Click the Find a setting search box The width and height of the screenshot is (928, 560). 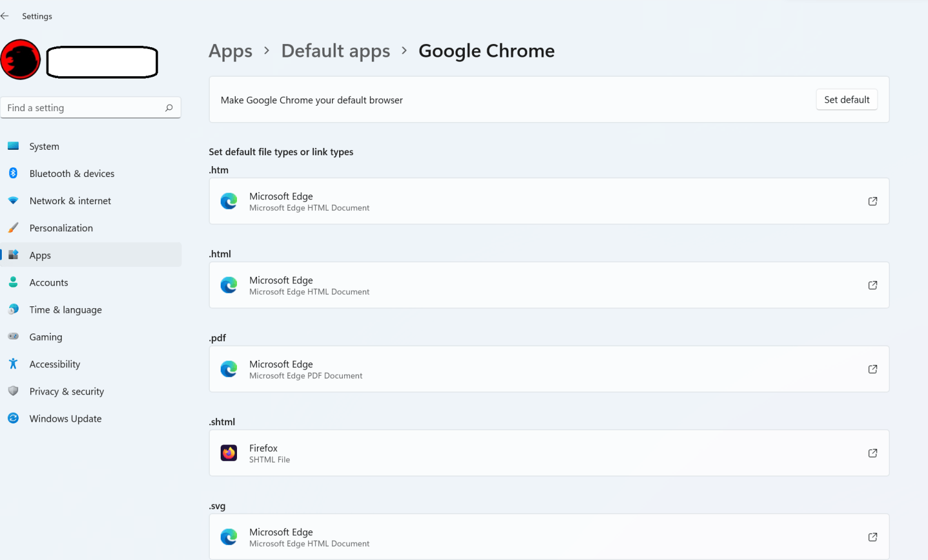click(91, 108)
